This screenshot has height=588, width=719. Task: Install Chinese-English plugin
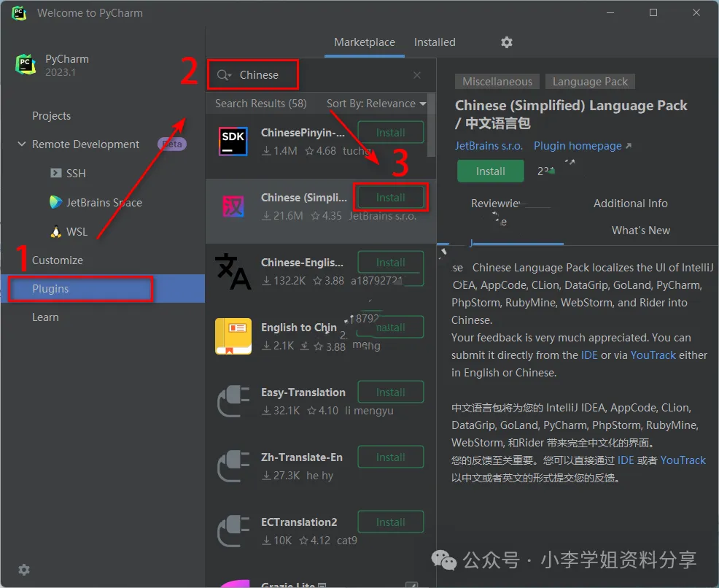(391, 263)
